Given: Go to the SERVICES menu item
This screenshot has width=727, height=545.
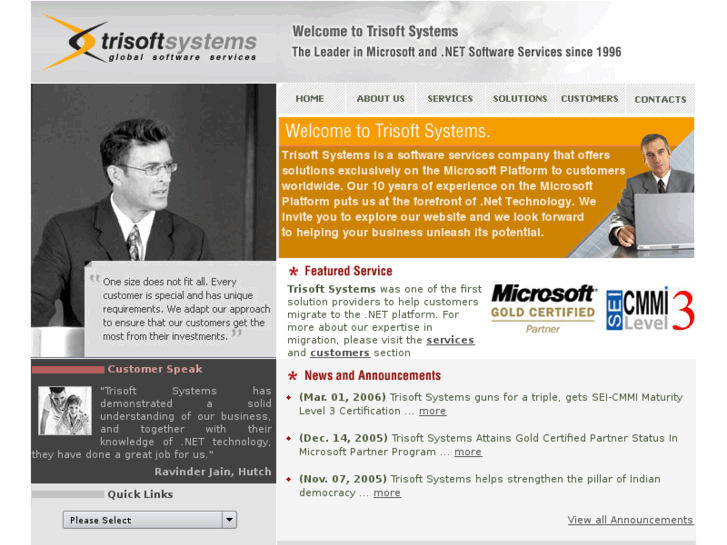Looking at the screenshot, I should click(450, 99).
